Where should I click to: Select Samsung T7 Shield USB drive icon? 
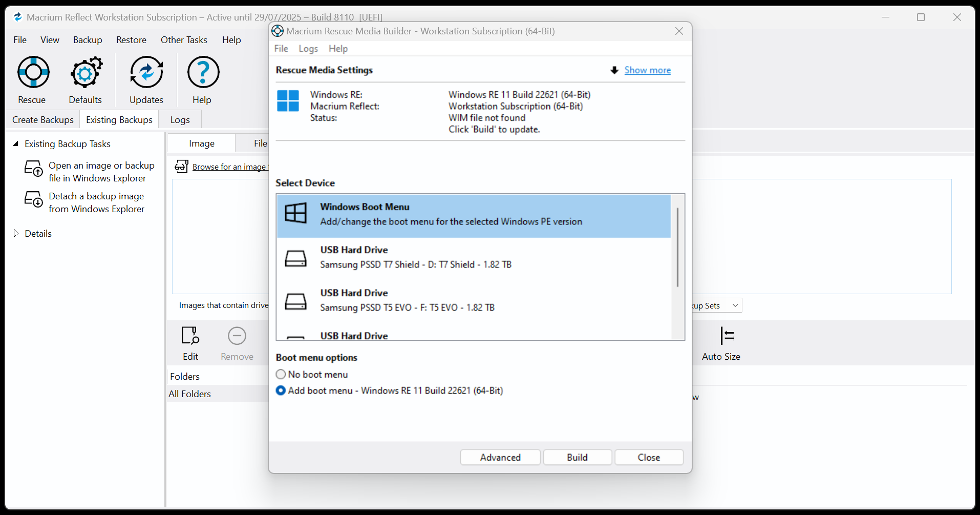pyautogui.click(x=295, y=258)
